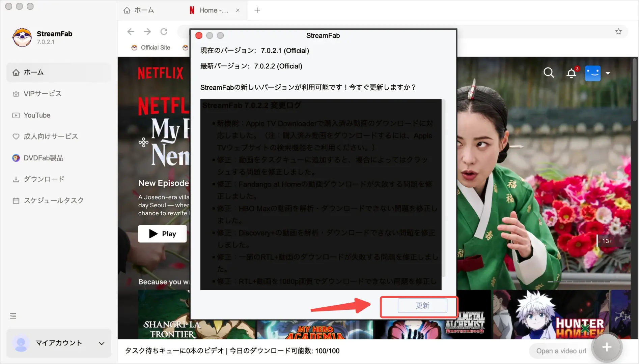Click the スケジュールタスク calendar icon

click(x=16, y=201)
